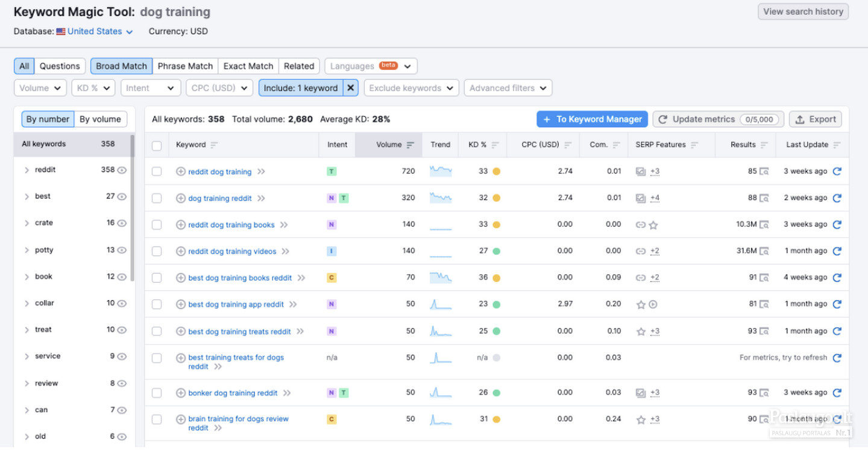This screenshot has width=868, height=452.
Task: Expand the best keyword group
Action: pyautogui.click(x=27, y=196)
